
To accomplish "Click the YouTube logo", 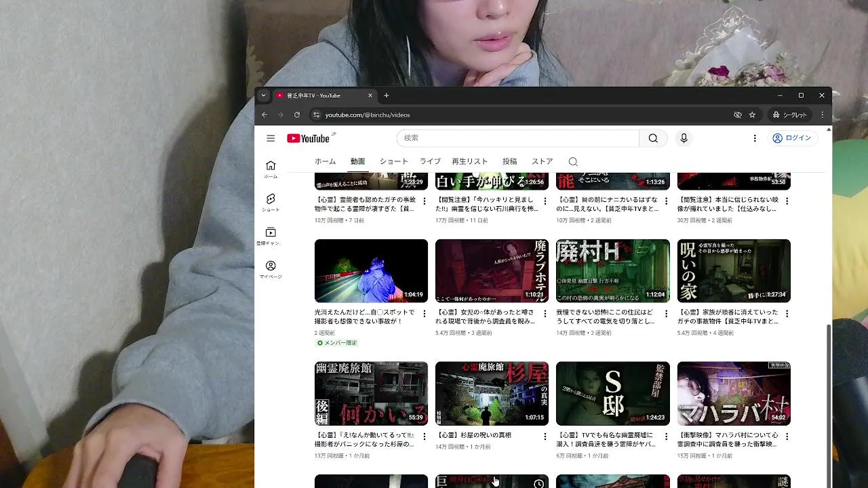I will [308, 138].
